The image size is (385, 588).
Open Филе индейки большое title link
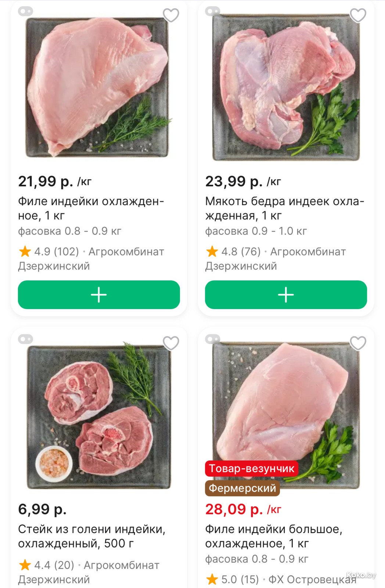pyautogui.click(x=274, y=536)
